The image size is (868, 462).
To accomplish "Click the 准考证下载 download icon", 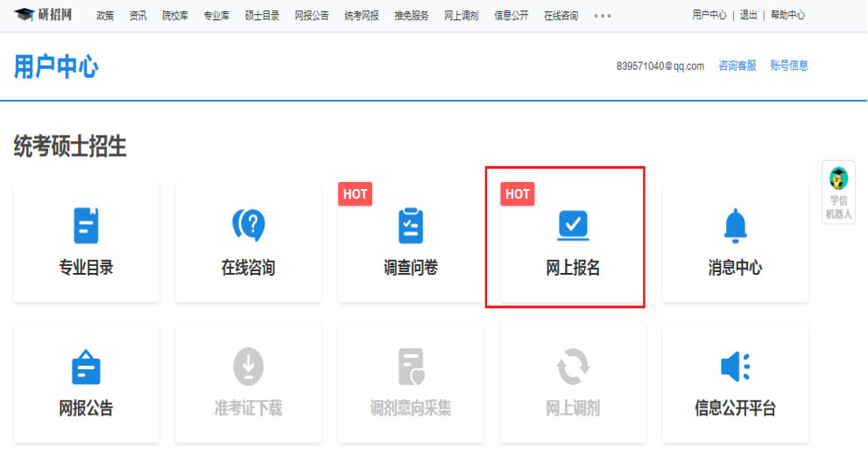I will (248, 367).
